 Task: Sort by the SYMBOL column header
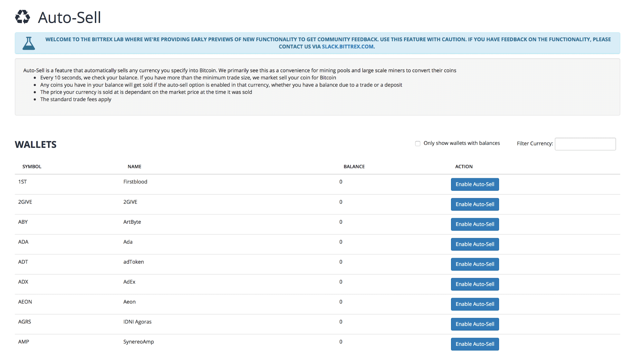tap(32, 167)
